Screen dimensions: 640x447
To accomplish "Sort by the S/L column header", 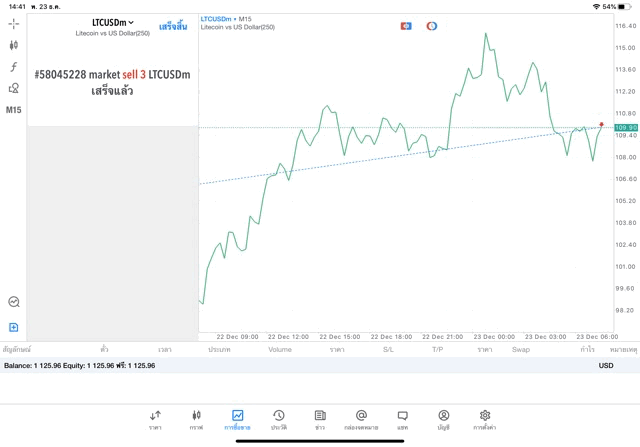I will (x=388, y=349).
